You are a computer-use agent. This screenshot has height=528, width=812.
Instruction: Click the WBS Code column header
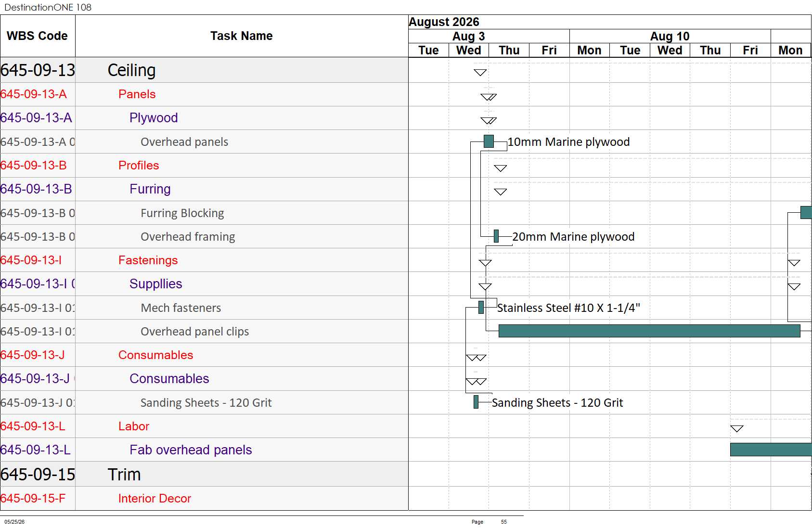point(38,36)
